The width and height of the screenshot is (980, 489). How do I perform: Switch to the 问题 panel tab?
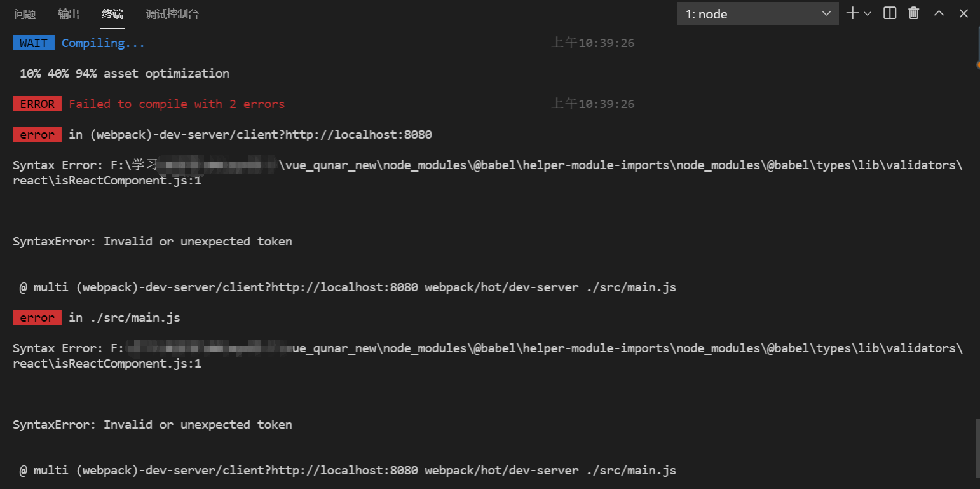click(25, 14)
